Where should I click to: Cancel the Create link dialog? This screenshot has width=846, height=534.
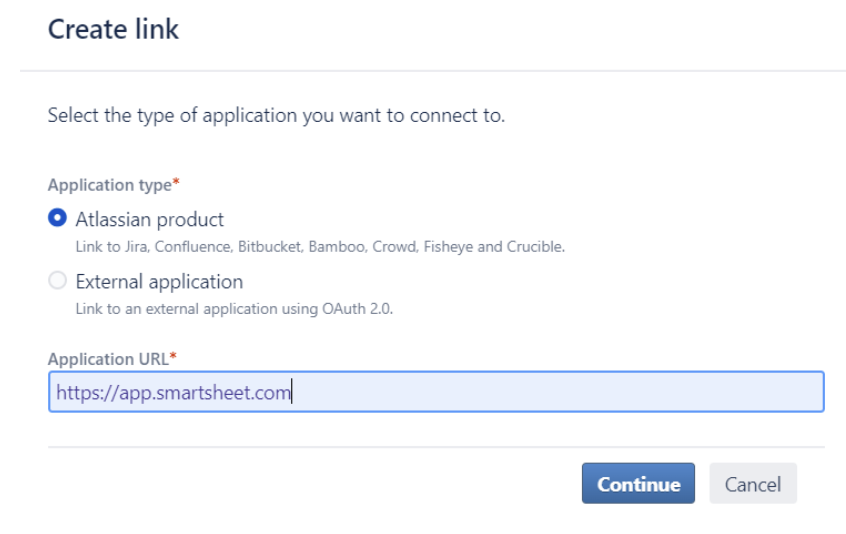(752, 484)
